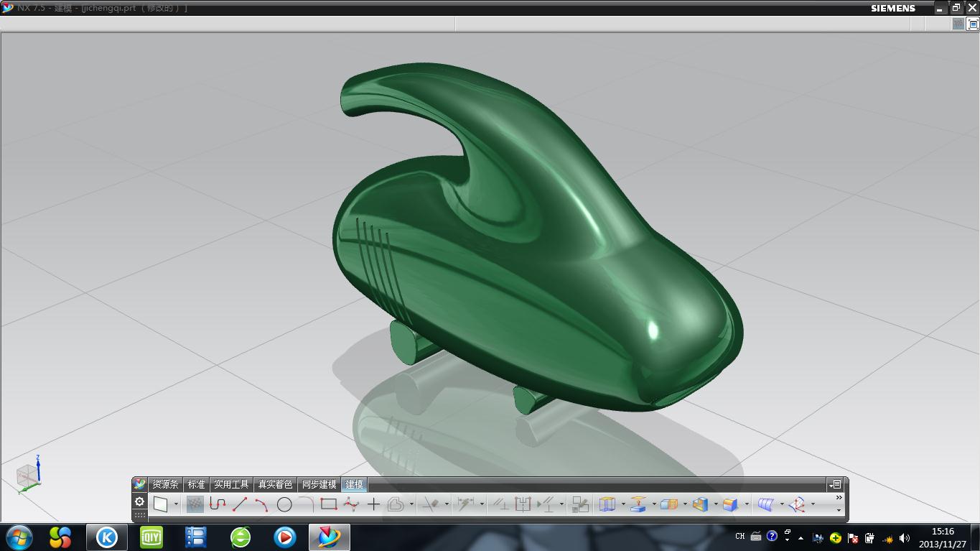Screen dimensions: 980x551
Task: Click the Unite boolean icon
Action: (x=669, y=504)
